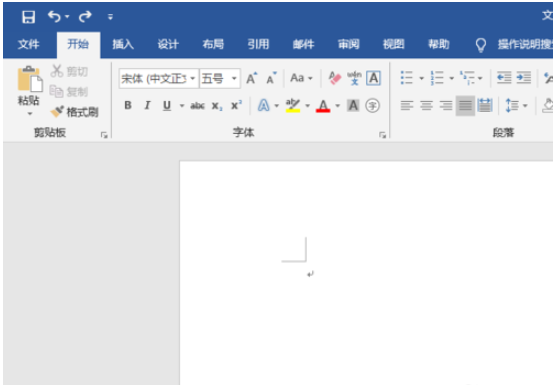Click the enclosed character 字 icon
This screenshot has height=385, width=559.
click(x=373, y=106)
